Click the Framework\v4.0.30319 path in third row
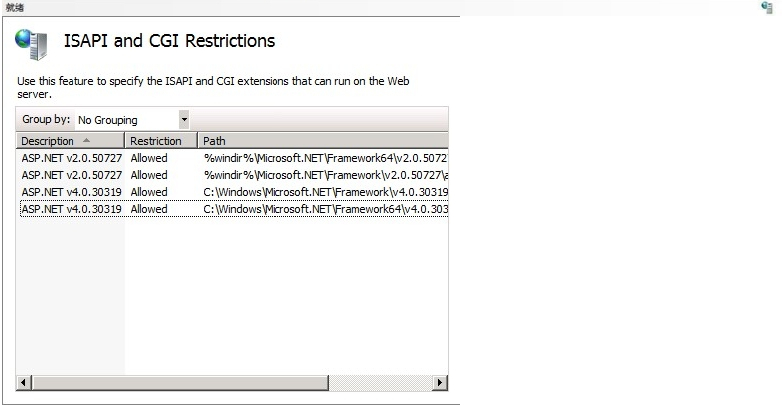The height and width of the screenshot is (410, 782). (x=325, y=192)
